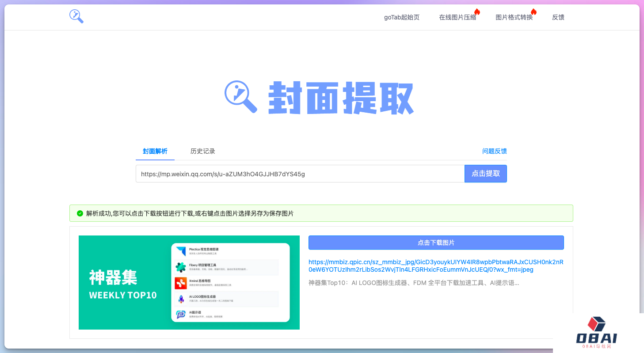Open 反馈 navigation link
The width and height of the screenshot is (644, 353).
pyautogui.click(x=558, y=17)
